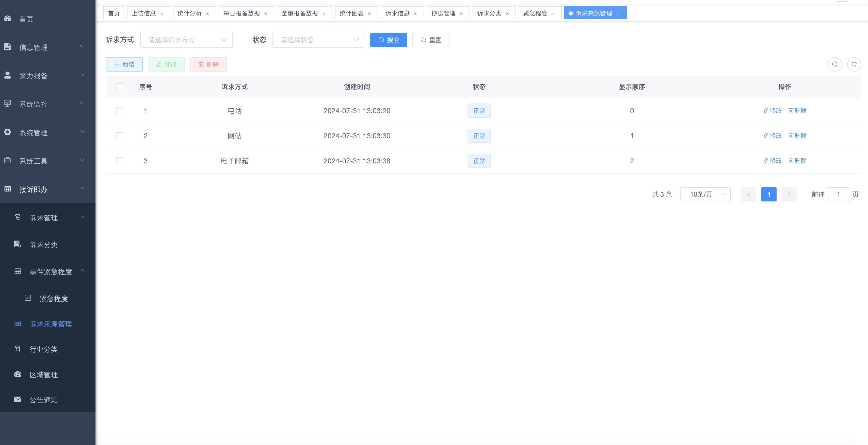The width and height of the screenshot is (868, 445).
Task: Close the 诉求信息 tab
Action: pos(415,13)
